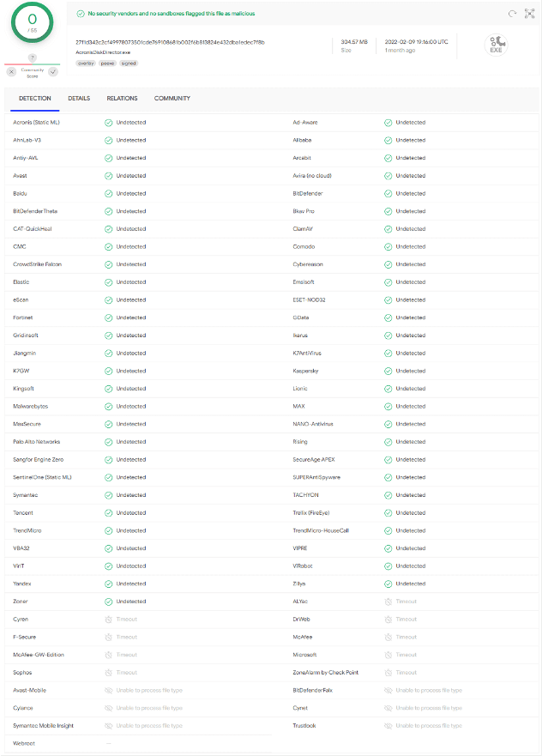Click the community score question mark icon
This screenshot has height=756, width=542.
[32, 57]
